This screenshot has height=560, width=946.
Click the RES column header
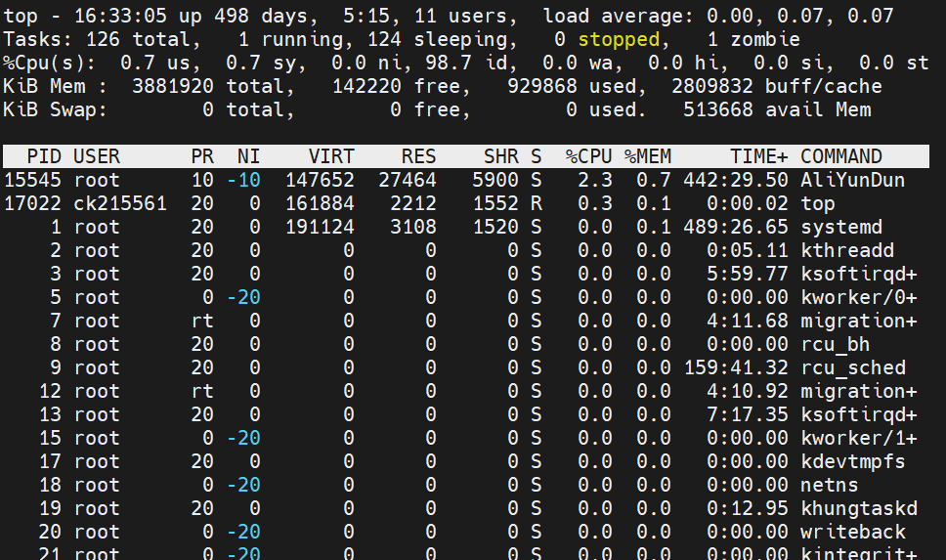(418, 156)
